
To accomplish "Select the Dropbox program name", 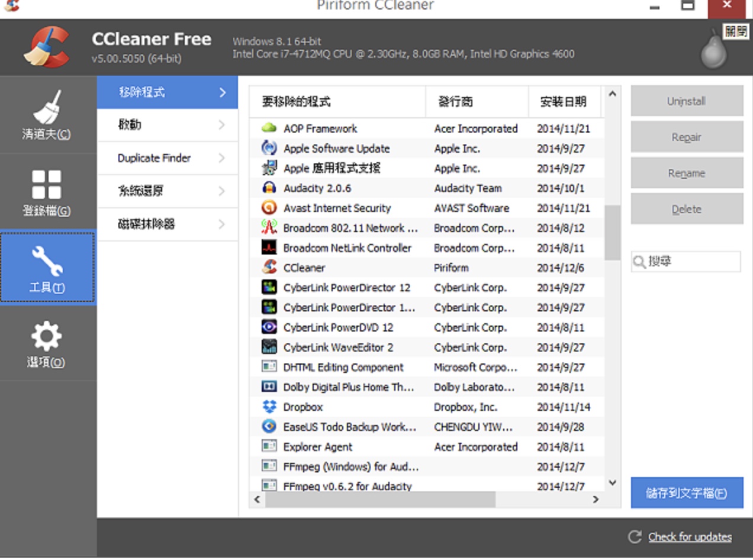I will [x=303, y=407].
